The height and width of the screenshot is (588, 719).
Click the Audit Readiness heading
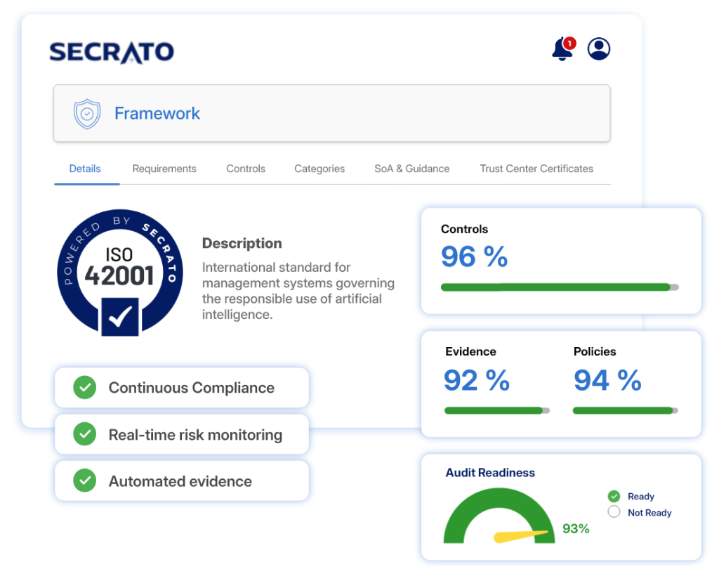490,472
